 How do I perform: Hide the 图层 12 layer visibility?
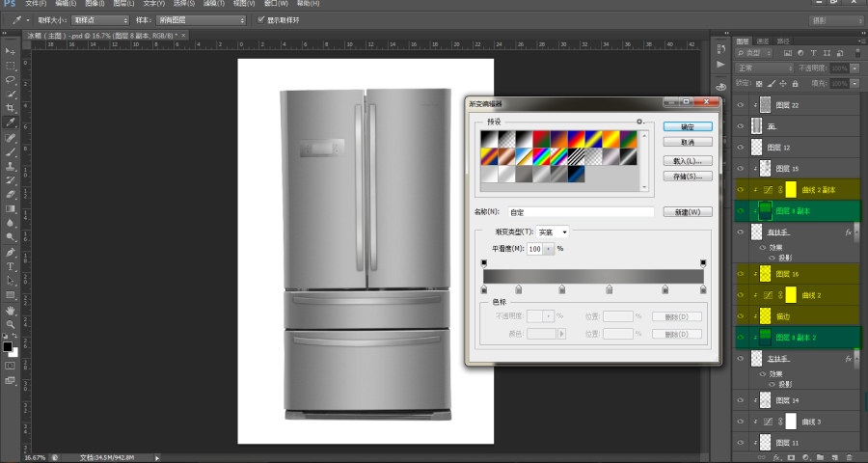(x=741, y=148)
